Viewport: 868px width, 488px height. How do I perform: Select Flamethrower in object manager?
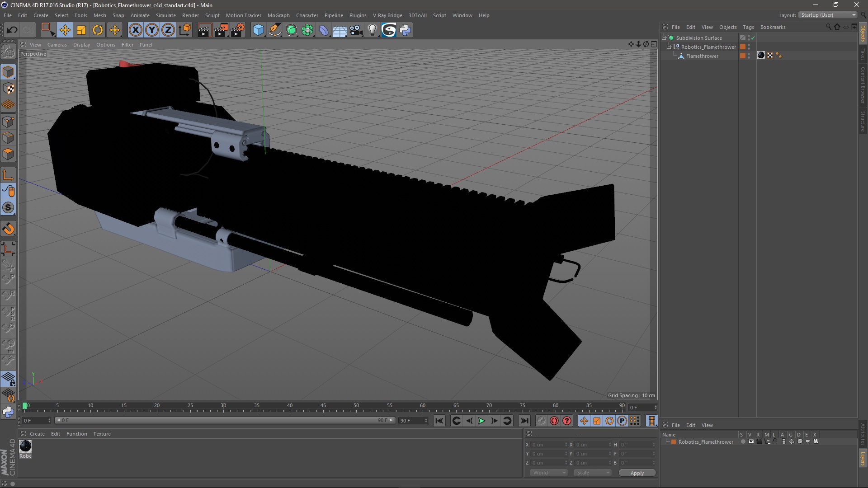[702, 56]
